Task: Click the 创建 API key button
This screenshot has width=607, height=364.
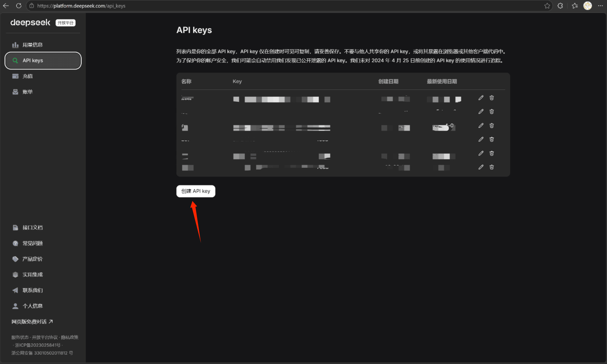Action: click(196, 191)
